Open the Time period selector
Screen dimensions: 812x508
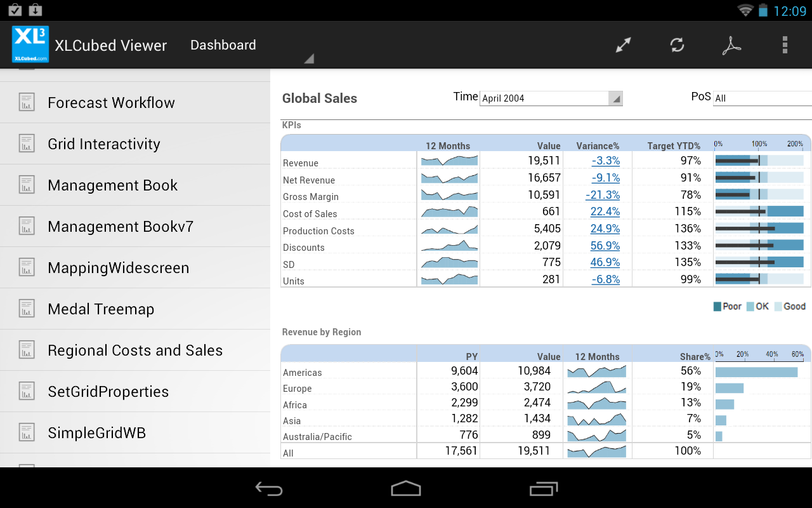point(551,98)
